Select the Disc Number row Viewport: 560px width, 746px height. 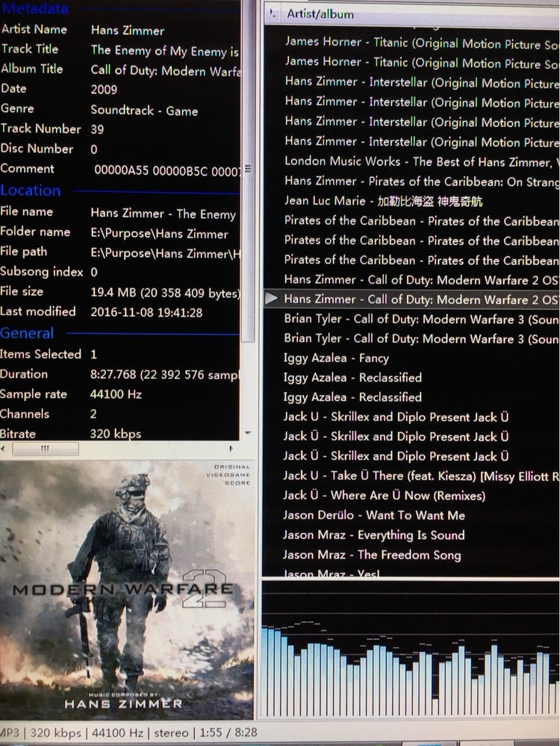point(120,149)
